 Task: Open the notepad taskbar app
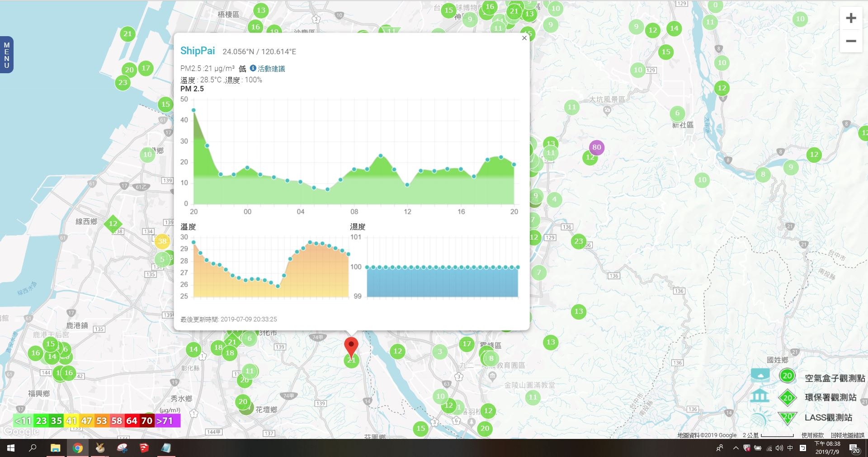[x=166, y=448]
